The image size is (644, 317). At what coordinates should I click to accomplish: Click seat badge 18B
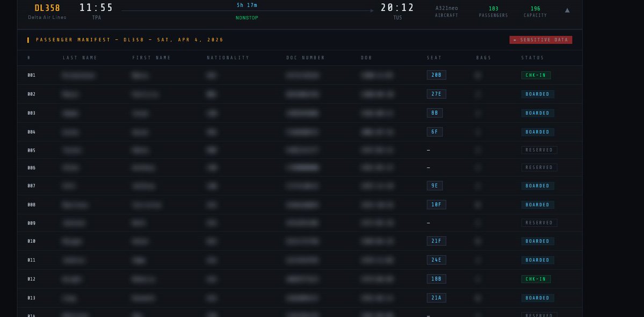coord(436,279)
